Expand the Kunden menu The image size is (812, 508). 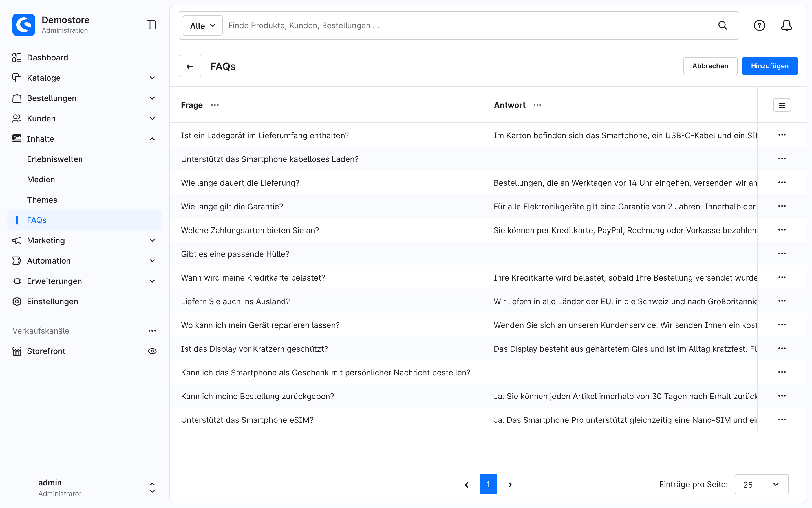152,119
